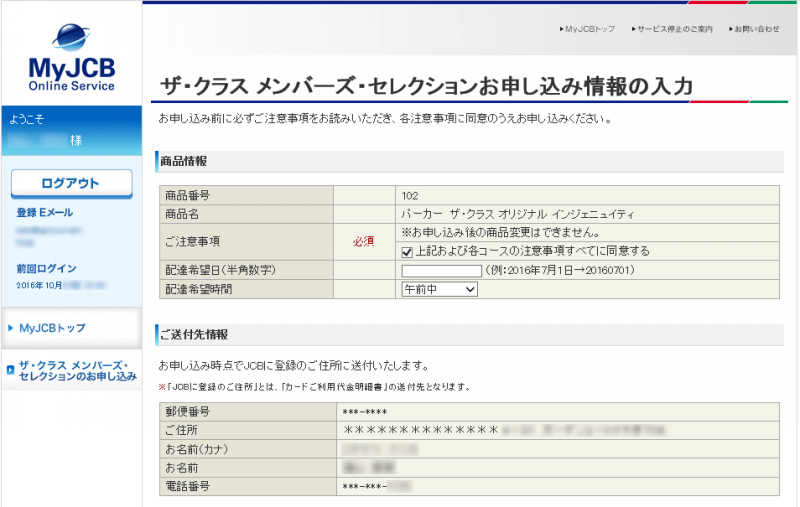800x507 pixels.
Task: Click the note ※お申し込み後の商品変更はできません。
Action: 501,233
